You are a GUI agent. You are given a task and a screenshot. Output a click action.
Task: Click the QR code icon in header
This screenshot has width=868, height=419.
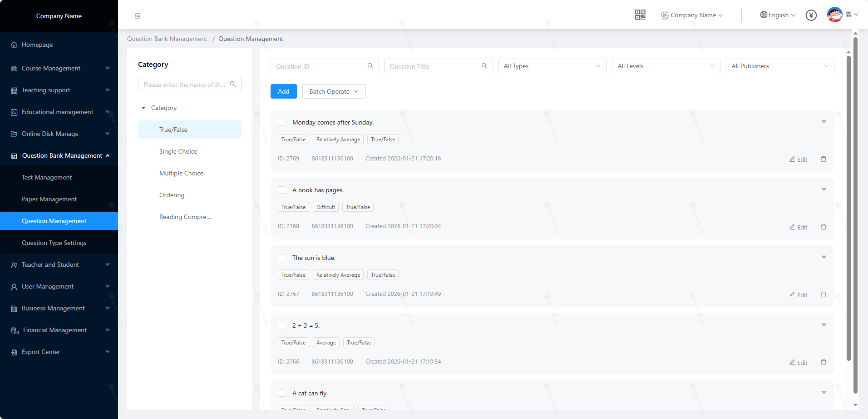tap(640, 15)
